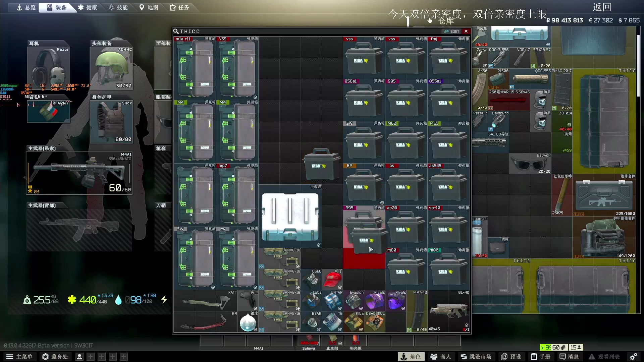Select the 26x75 red flare item

562,195
